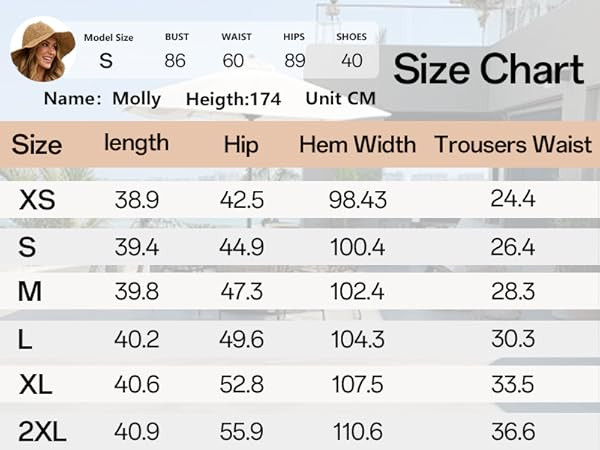Click hem width value 98.43
This screenshot has height=450, width=600.
click(357, 199)
